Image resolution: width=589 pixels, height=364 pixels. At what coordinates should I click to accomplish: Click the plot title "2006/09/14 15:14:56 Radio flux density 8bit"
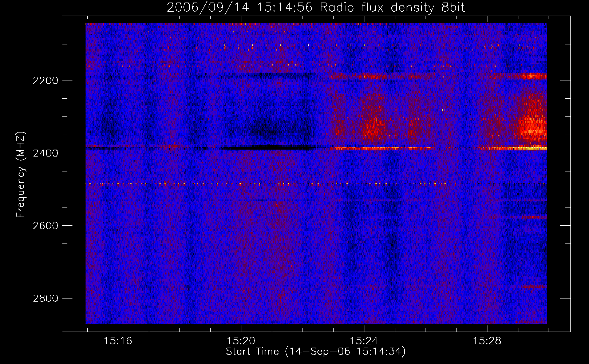(316, 8)
